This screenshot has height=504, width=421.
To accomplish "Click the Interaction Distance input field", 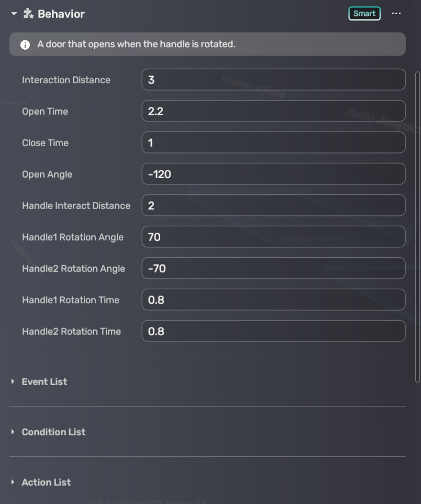I will [x=273, y=80].
